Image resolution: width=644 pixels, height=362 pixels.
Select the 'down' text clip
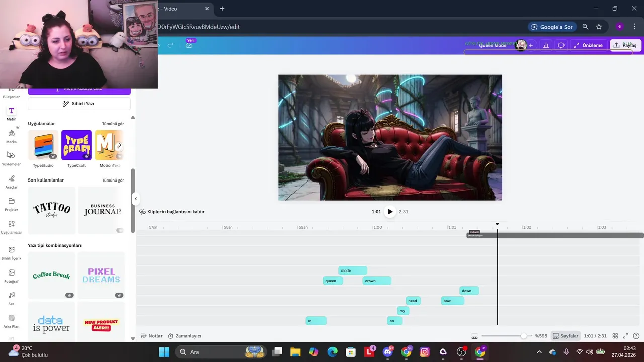[x=469, y=291]
